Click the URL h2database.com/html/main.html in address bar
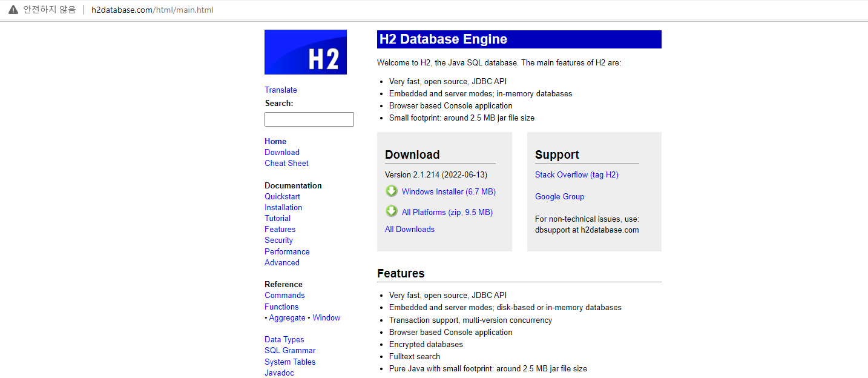 point(153,10)
